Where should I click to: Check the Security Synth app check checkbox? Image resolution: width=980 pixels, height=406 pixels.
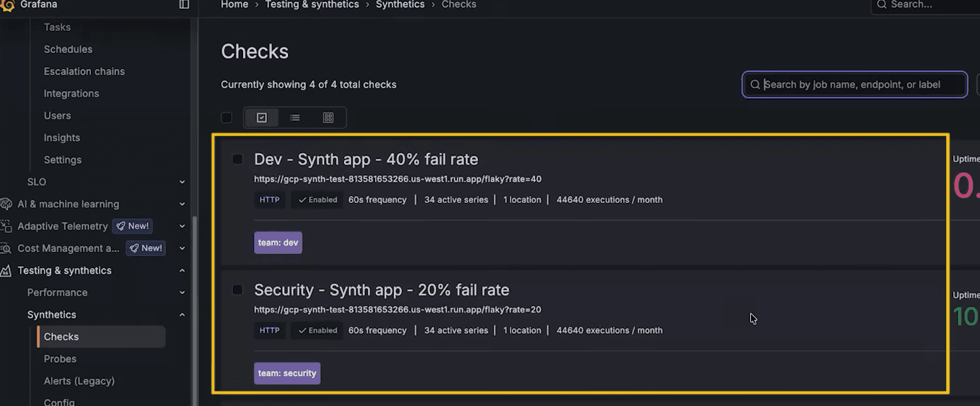click(238, 289)
